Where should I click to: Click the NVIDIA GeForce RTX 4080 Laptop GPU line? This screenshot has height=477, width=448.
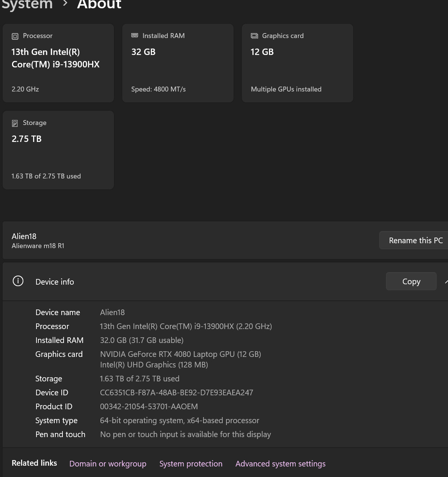[x=180, y=354]
